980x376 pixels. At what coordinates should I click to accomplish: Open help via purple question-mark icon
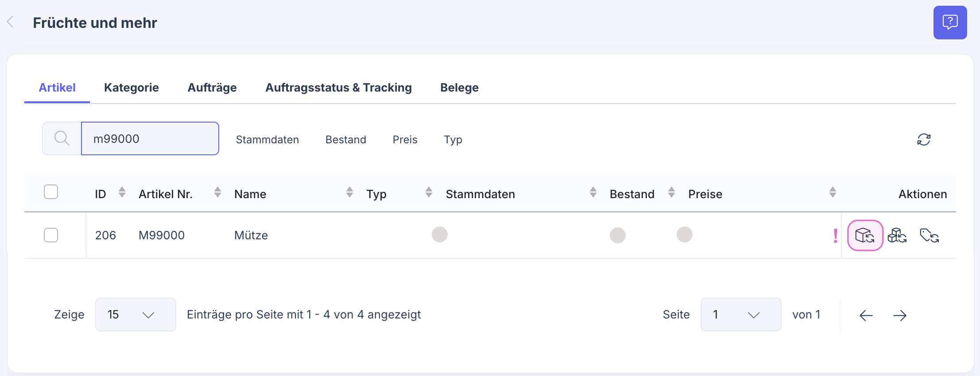point(949,22)
